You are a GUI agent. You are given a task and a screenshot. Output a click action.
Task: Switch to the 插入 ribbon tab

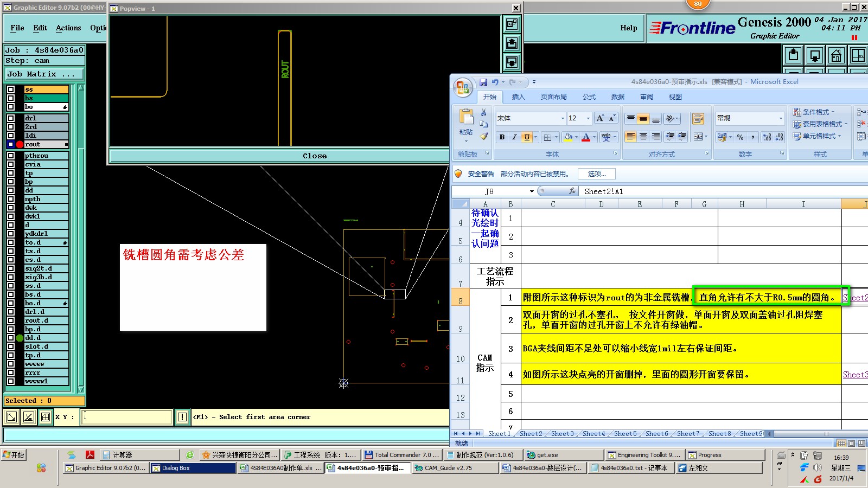(518, 97)
